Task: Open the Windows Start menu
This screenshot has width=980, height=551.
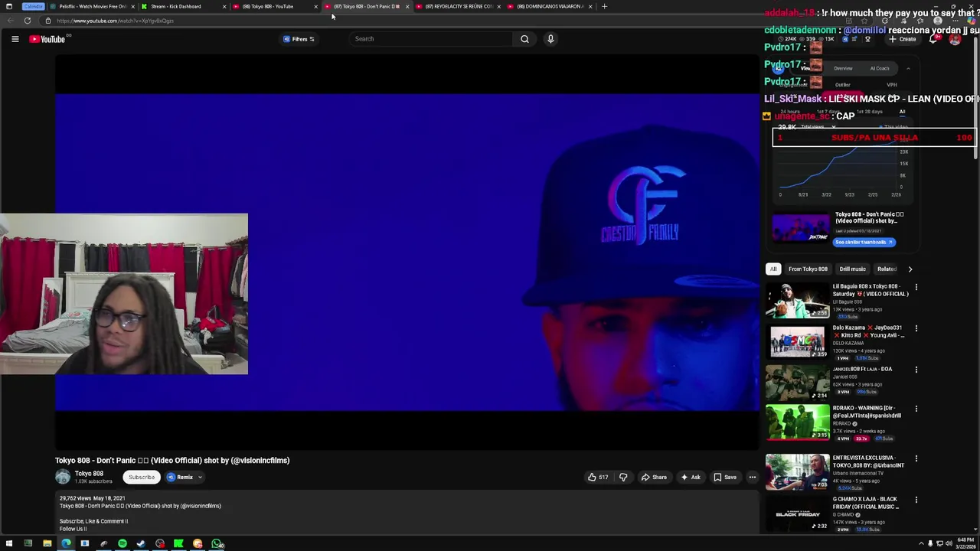Action: tap(9, 544)
